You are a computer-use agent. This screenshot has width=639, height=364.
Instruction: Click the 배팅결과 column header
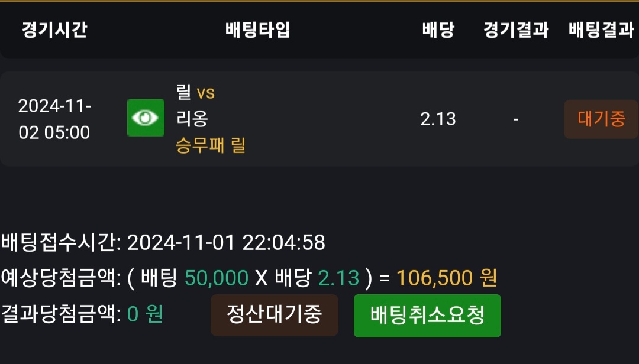coord(601,30)
